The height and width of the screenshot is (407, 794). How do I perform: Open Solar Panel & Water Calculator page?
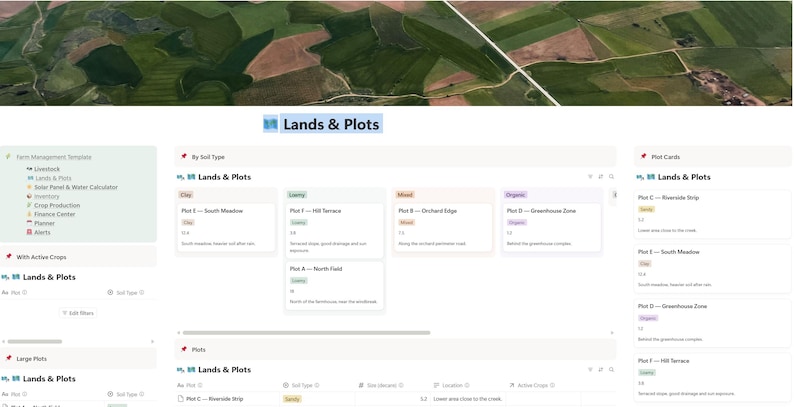coord(76,187)
